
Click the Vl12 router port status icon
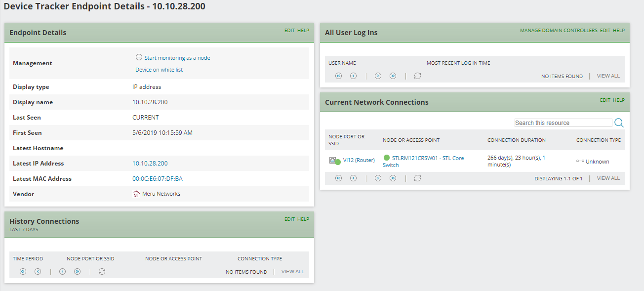tap(335, 161)
